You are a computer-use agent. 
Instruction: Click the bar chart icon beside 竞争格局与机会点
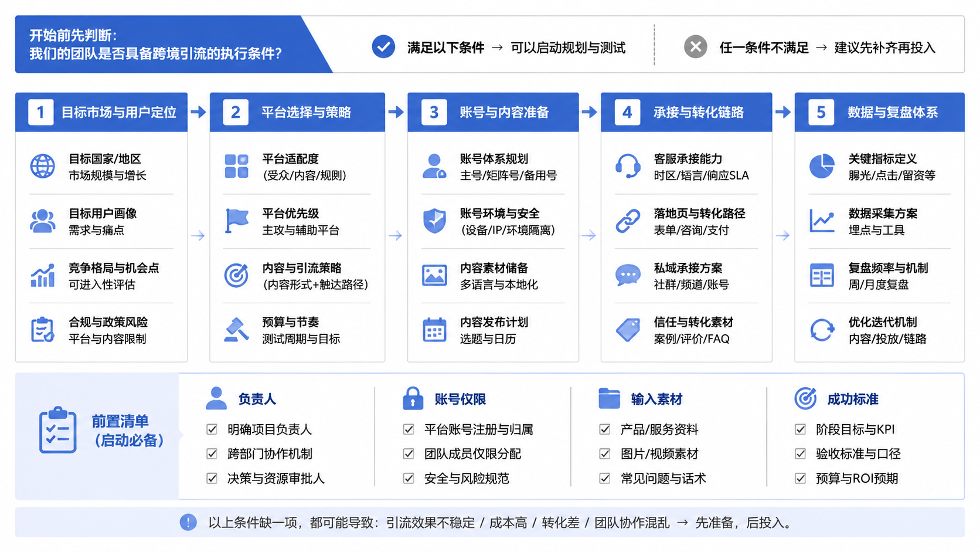pyautogui.click(x=43, y=276)
